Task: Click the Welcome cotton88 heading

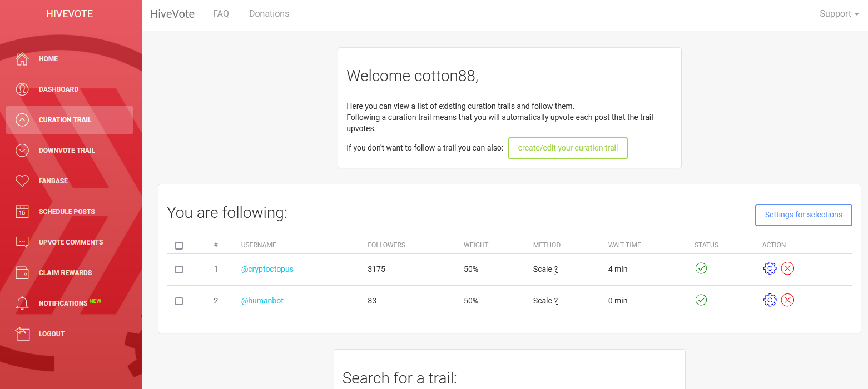Action: pos(413,76)
